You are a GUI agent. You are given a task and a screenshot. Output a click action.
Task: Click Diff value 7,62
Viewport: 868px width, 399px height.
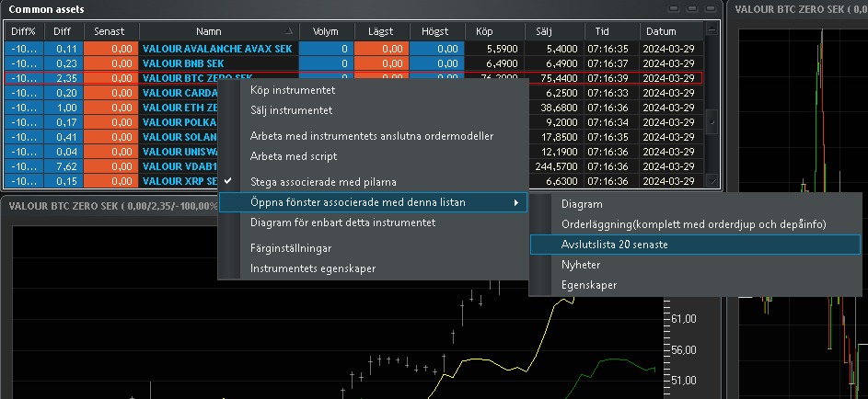(x=66, y=165)
